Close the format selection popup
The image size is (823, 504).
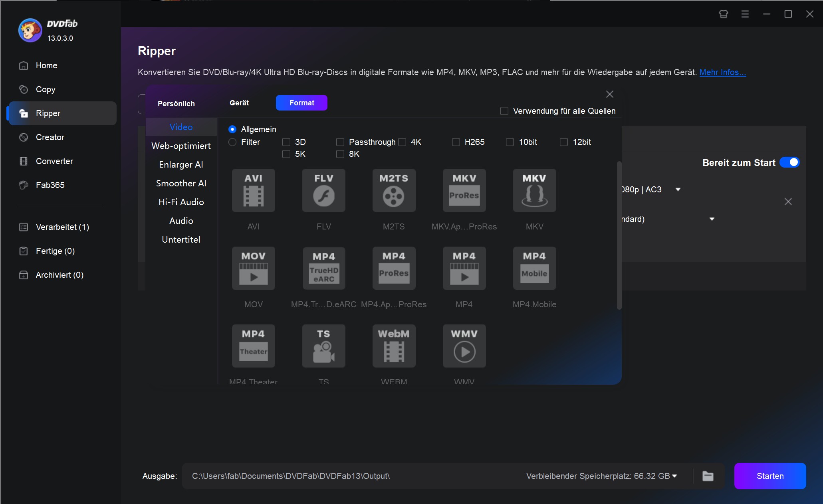click(609, 94)
